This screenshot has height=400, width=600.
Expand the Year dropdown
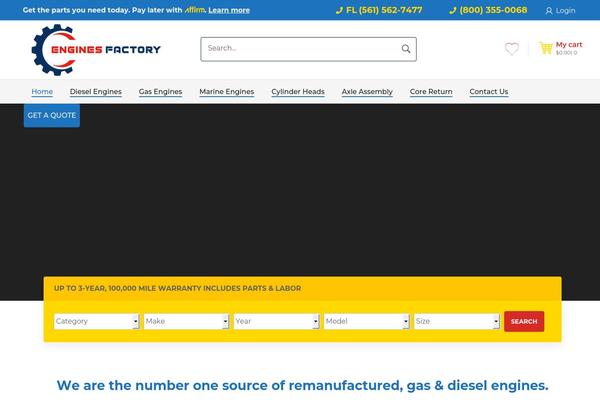coord(276,321)
